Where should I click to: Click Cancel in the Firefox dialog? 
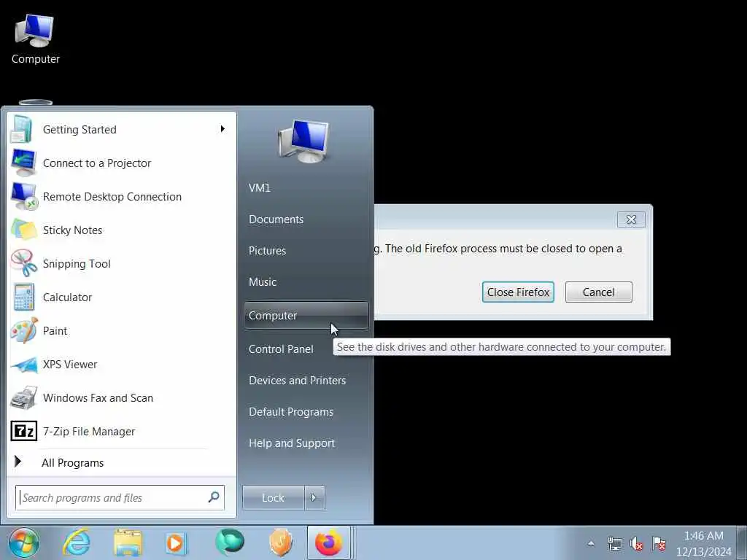[x=598, y=292]
